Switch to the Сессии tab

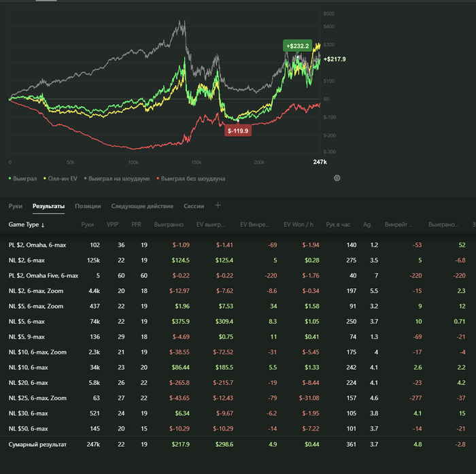pos(194,206)
